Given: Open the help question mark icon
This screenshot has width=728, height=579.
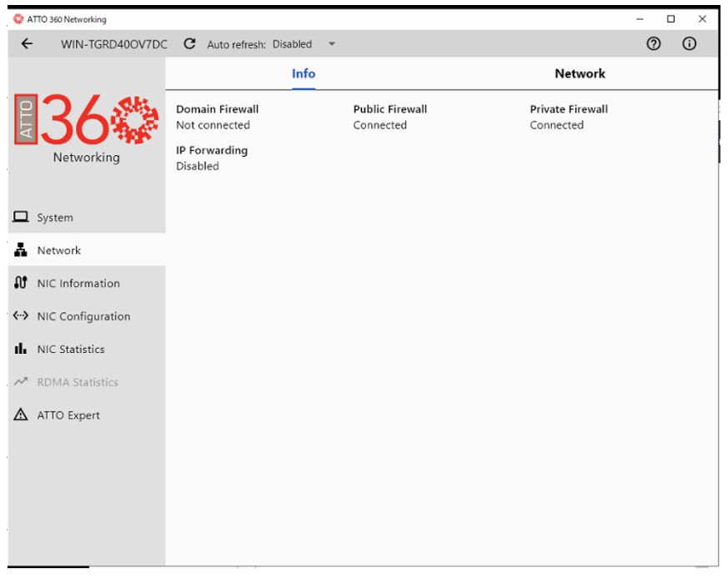Looking at the screenshot, I should [654, 43].
